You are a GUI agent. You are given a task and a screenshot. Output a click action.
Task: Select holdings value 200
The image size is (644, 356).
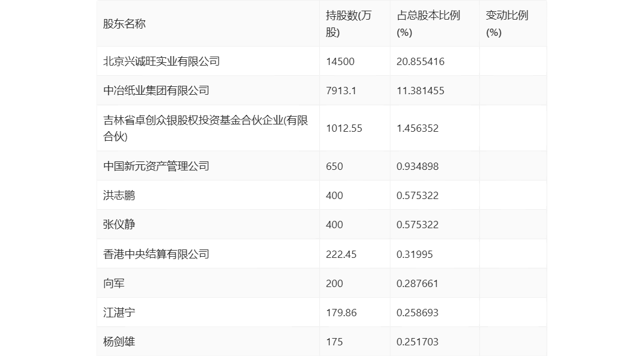(334, 284)
